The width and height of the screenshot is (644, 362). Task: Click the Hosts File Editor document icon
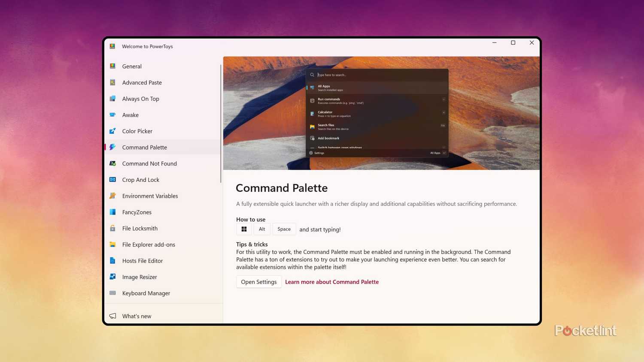pyautogui.click(x=112, y=261)
